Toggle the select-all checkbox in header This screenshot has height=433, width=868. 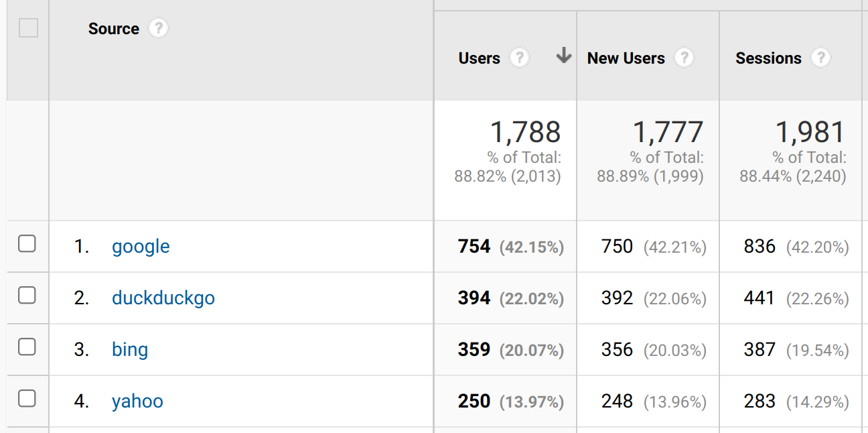28,28
